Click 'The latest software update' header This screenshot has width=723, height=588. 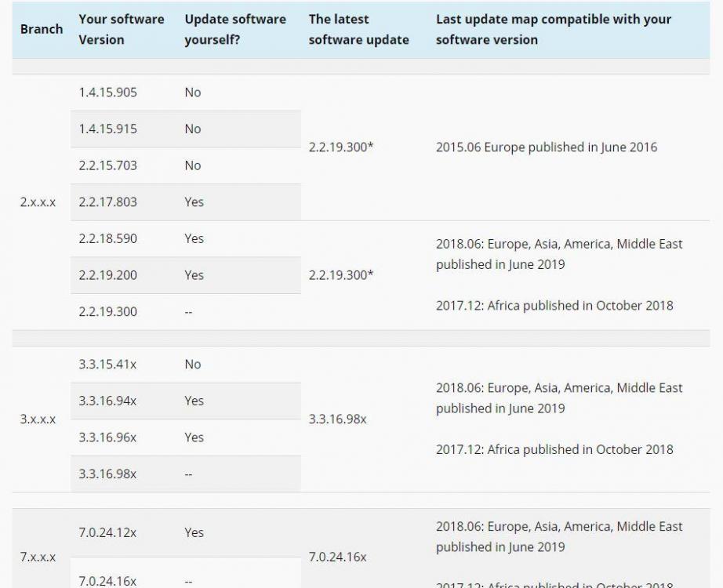[358, 29]
